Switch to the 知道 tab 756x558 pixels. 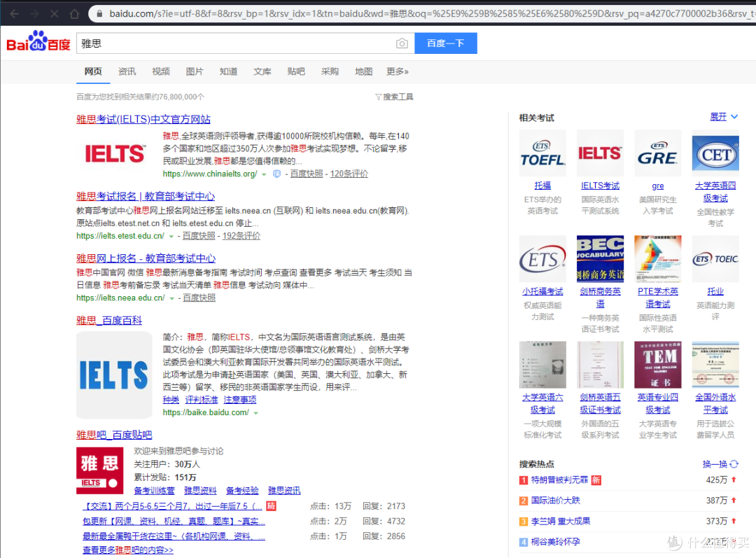point(228,71)
